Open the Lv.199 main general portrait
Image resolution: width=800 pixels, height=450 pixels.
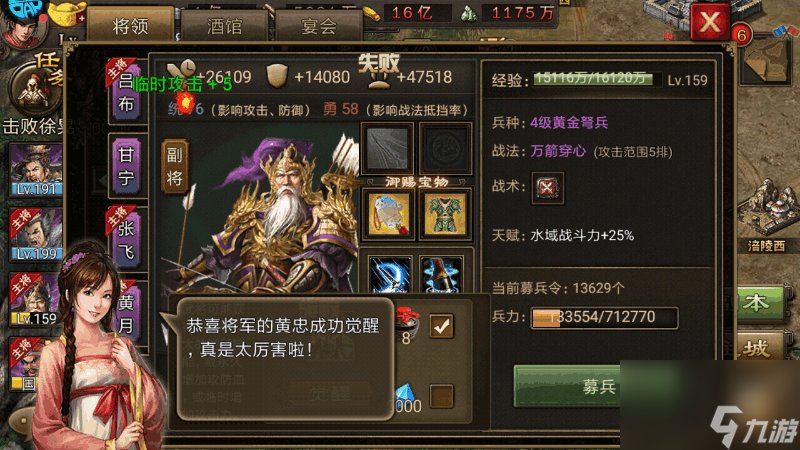36,235
